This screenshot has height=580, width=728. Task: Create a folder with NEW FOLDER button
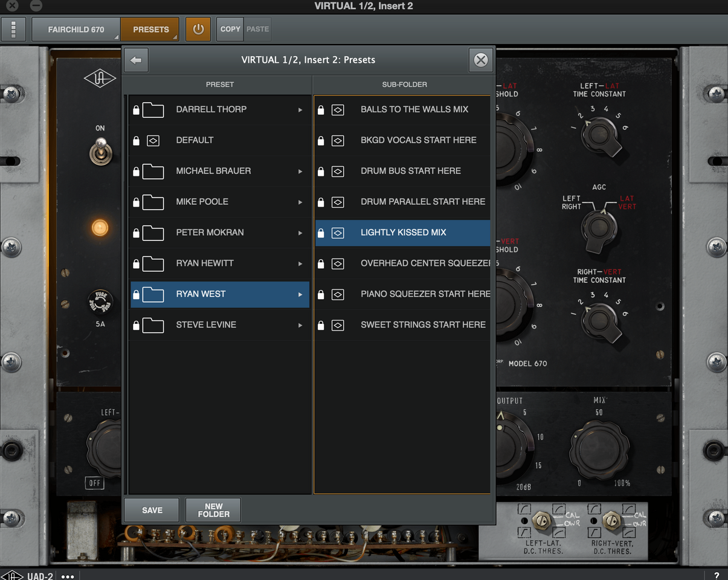[x=213, y=510]
